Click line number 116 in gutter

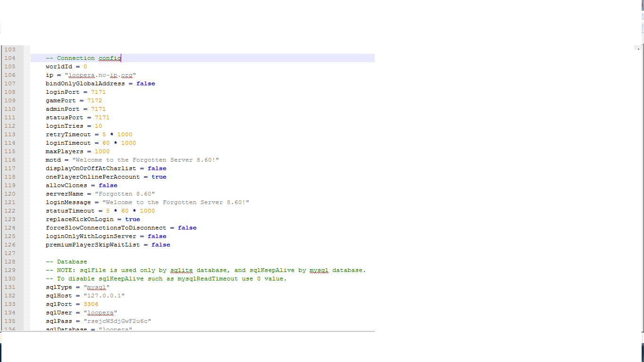pyautogui.click(x=10, y=160)
